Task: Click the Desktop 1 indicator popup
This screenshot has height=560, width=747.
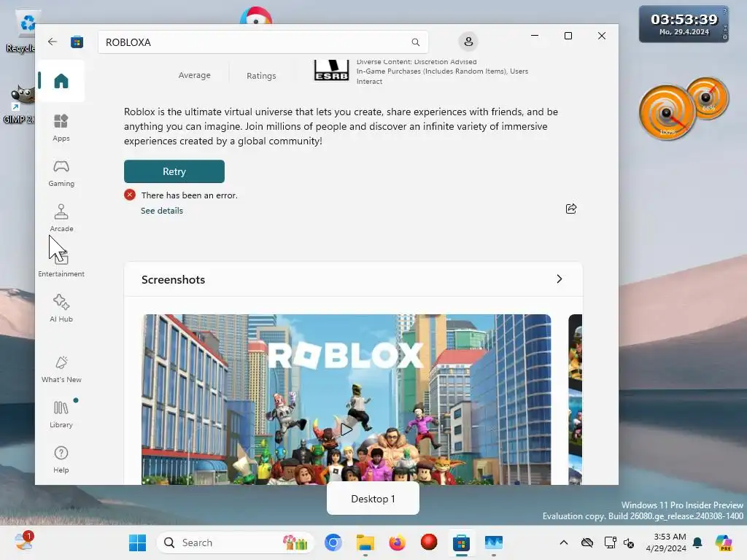Action: (373, 499)
